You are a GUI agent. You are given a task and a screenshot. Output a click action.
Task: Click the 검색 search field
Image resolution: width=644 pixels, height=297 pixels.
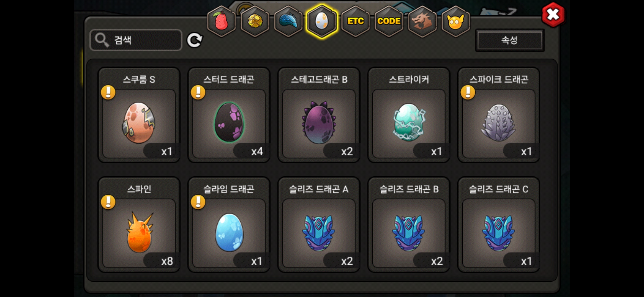coord(136,40)
